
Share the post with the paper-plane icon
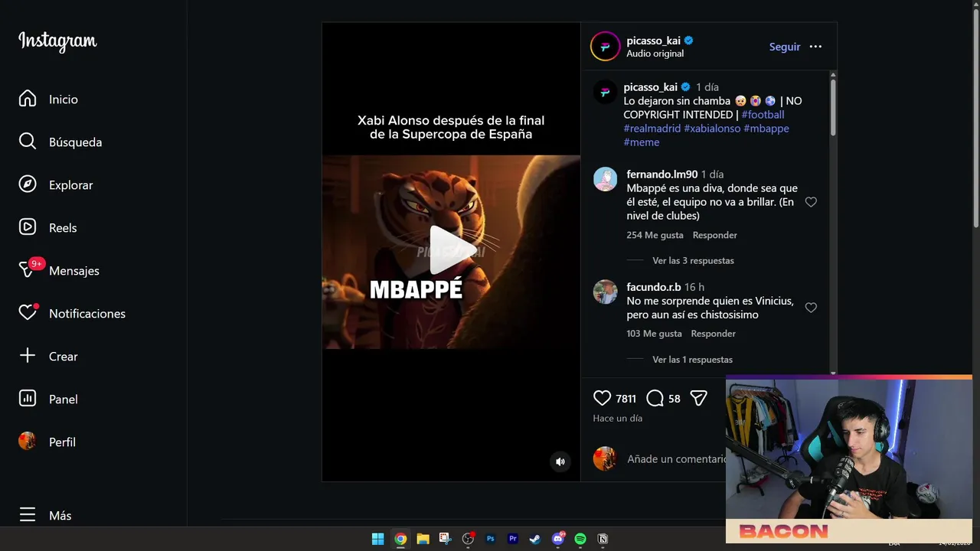[698, 398]
